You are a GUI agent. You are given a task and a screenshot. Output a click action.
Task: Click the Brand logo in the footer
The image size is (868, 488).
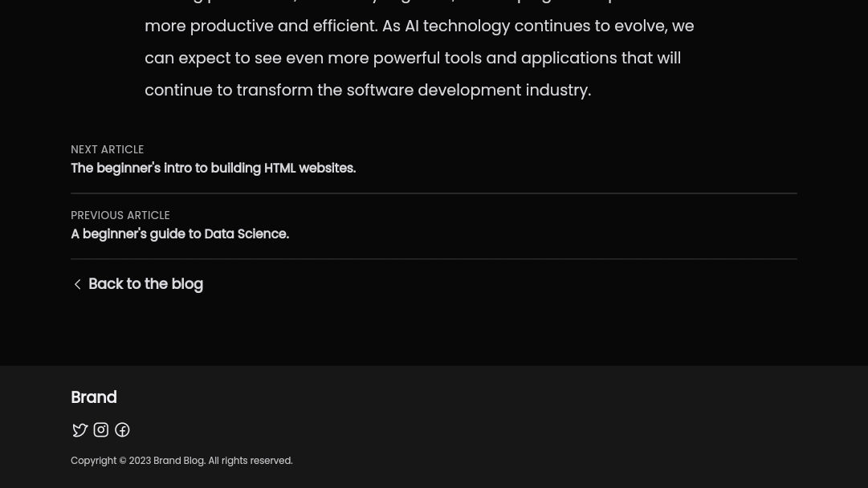tap(93, 397)
